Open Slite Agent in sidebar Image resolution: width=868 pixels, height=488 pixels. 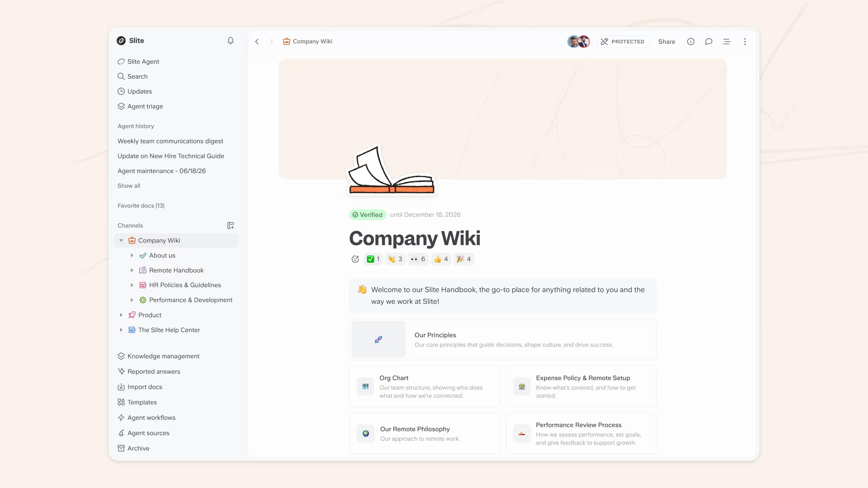[176, 61]
